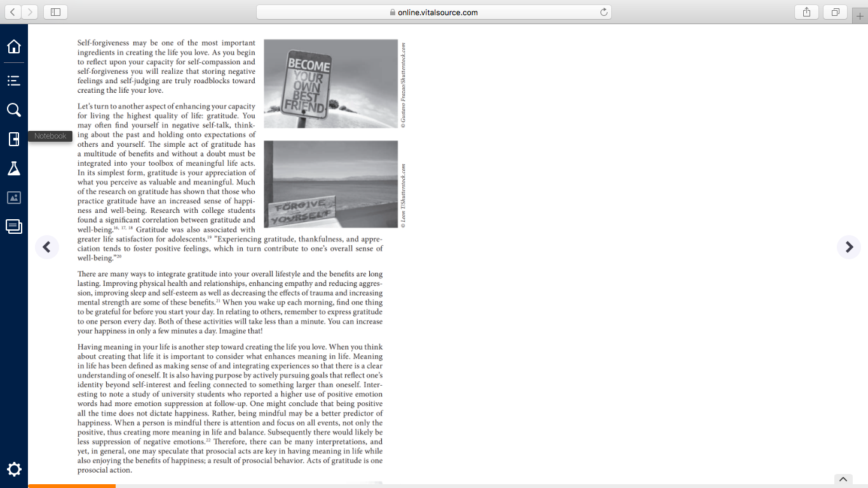This screenshot has height=488, width=868.
Task: Click the Safari forward button
Action: pos(30,12)
